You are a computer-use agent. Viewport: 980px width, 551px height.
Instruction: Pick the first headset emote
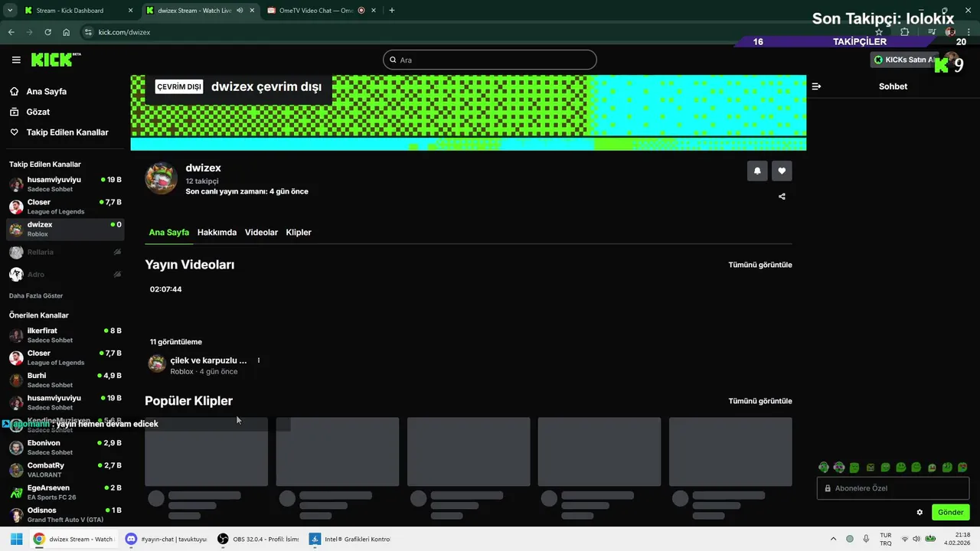tap(824, 467)
